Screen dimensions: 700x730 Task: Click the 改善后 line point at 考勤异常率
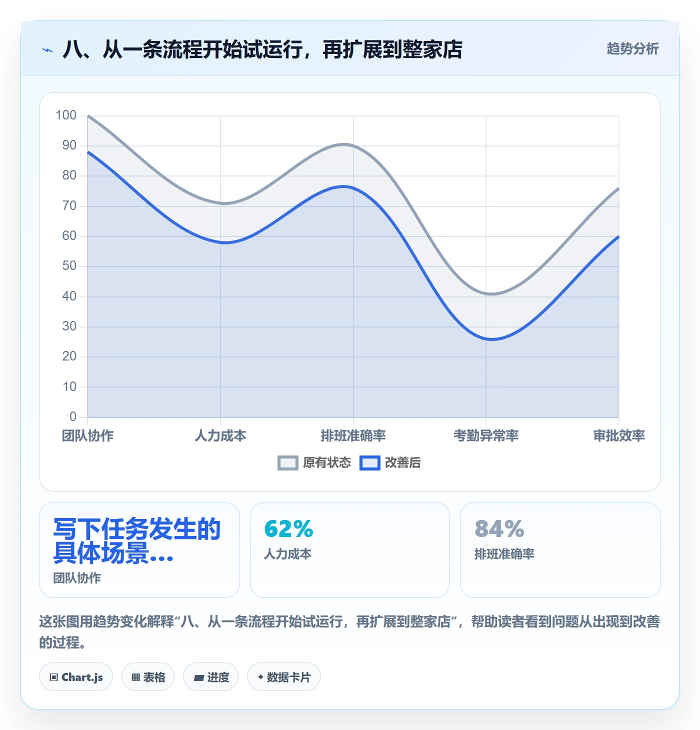tap(486, 339)
